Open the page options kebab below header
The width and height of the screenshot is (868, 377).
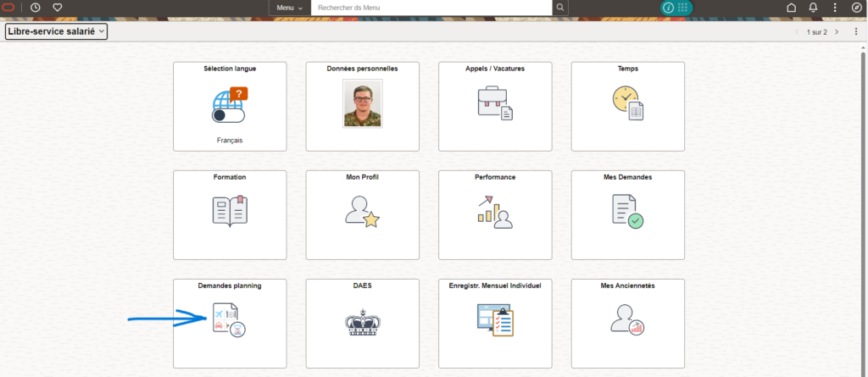(856, 31)
